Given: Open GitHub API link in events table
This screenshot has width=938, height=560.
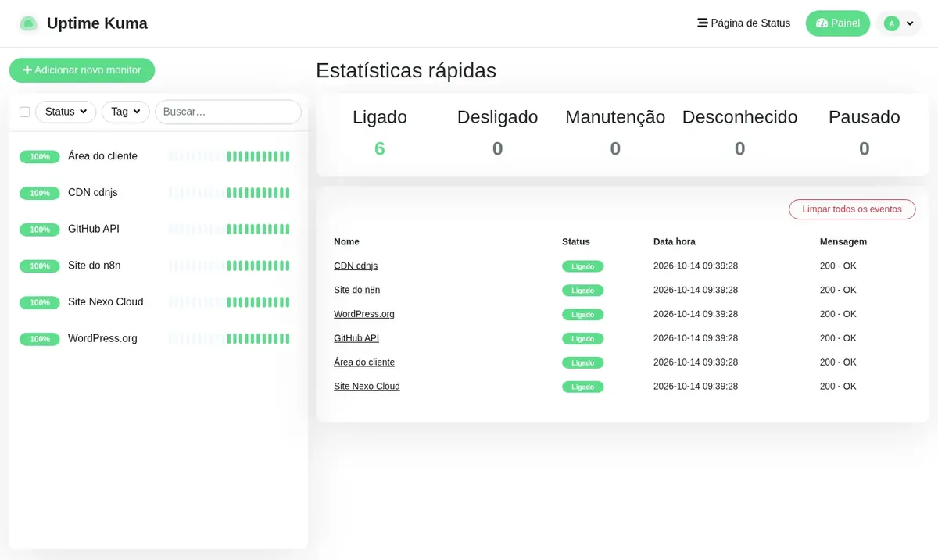Looking at the screenshot, I should tap(356, 338).
